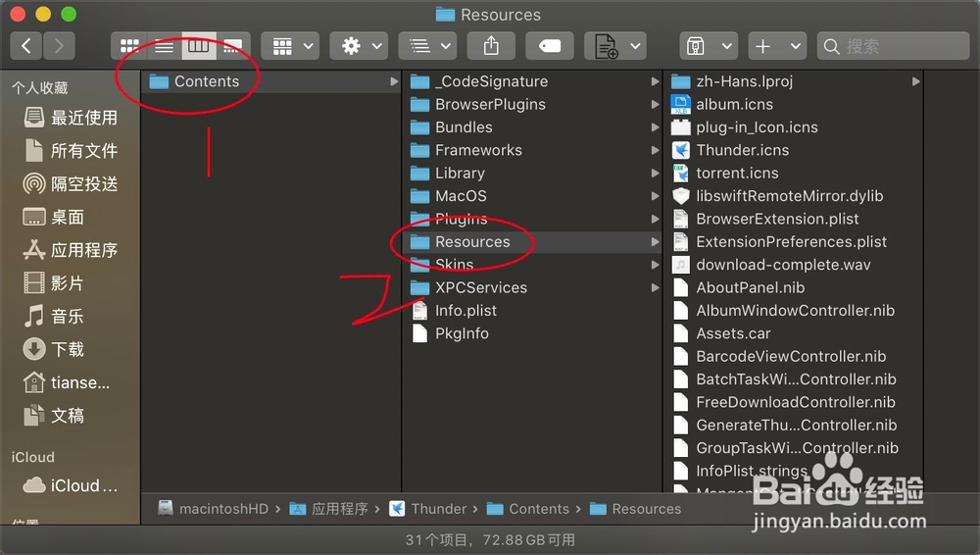Click Contents in the path bar
The image size is (980, 555).
[x=528, y=509]
